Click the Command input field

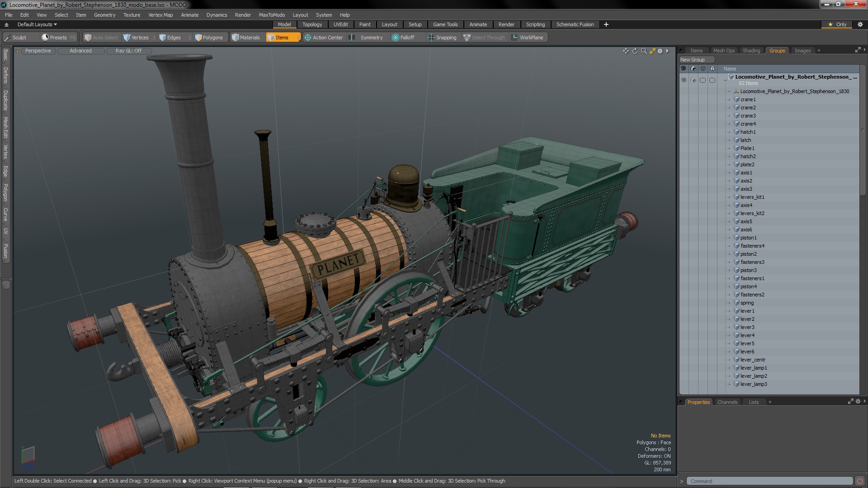click(x=769, y=481)
